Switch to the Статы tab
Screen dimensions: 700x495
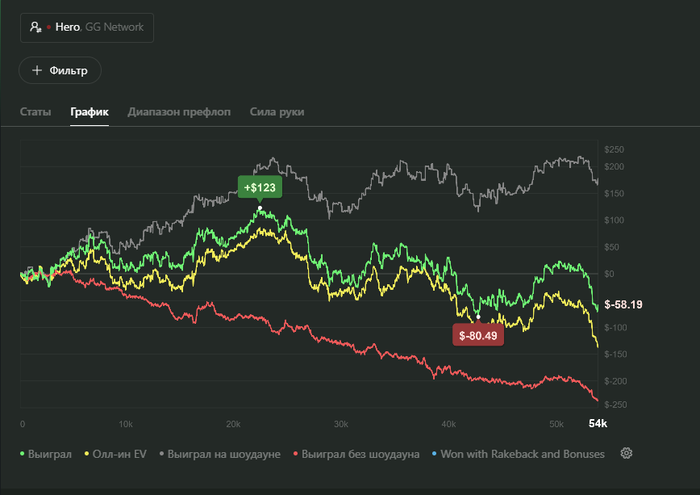(x=36, y=112)
